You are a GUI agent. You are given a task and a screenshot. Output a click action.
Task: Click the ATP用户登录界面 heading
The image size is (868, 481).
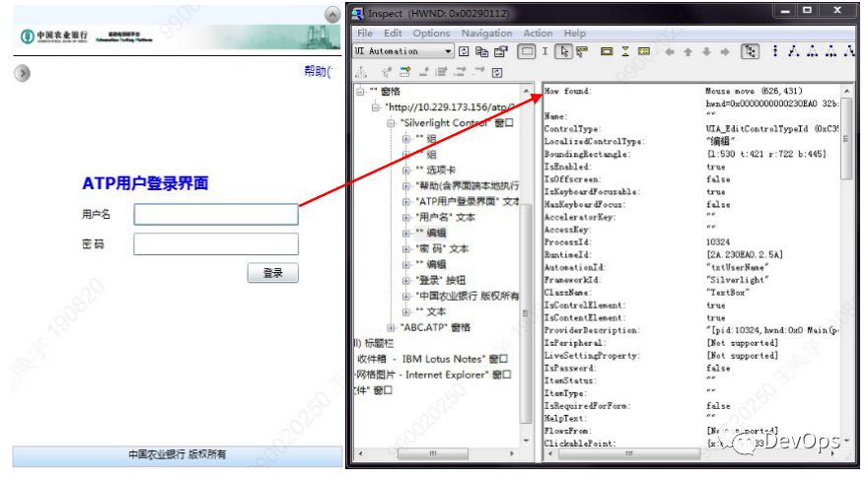[x=145, y=183]
